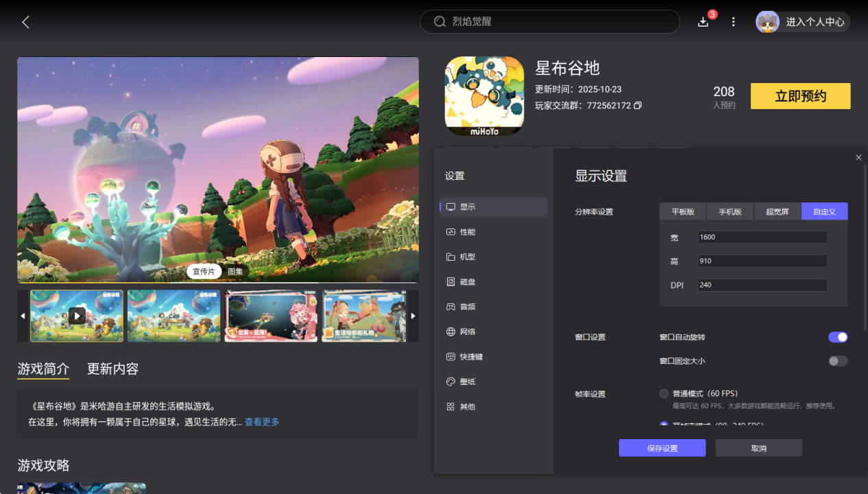The image size is (868, 494).
Task: Enable the 窗口固定大小 switch
Action: 838,361
